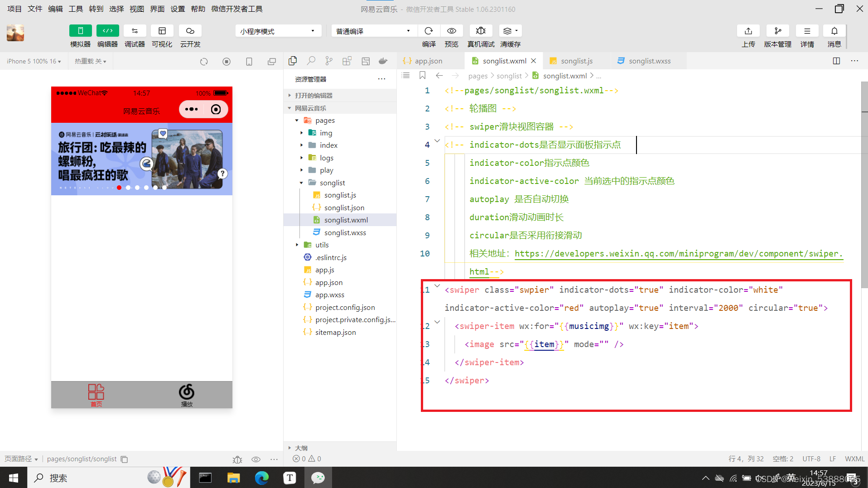The image size is (868, 488).
Task: Open Microsoft Edge from taskbar
Action: pyautogui.click(x=262, y=478)
